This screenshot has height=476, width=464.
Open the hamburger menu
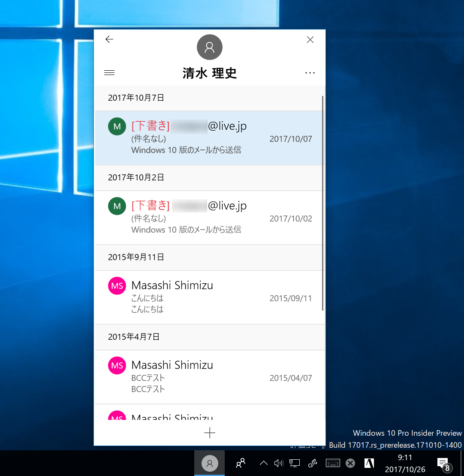(x=109, y=72)
